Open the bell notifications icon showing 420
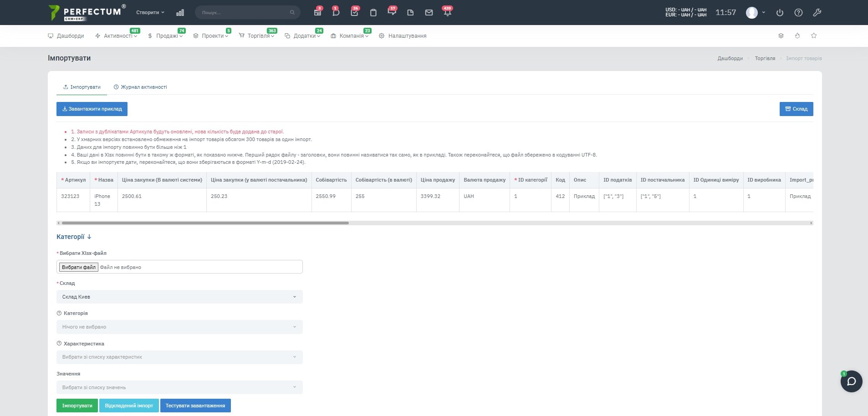868x416 pixels. (447, 13)
